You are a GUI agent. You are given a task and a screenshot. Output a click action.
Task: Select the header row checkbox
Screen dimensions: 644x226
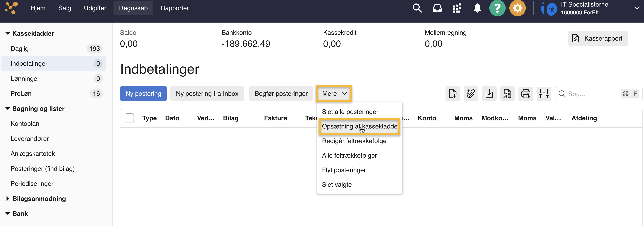point(130,118)
